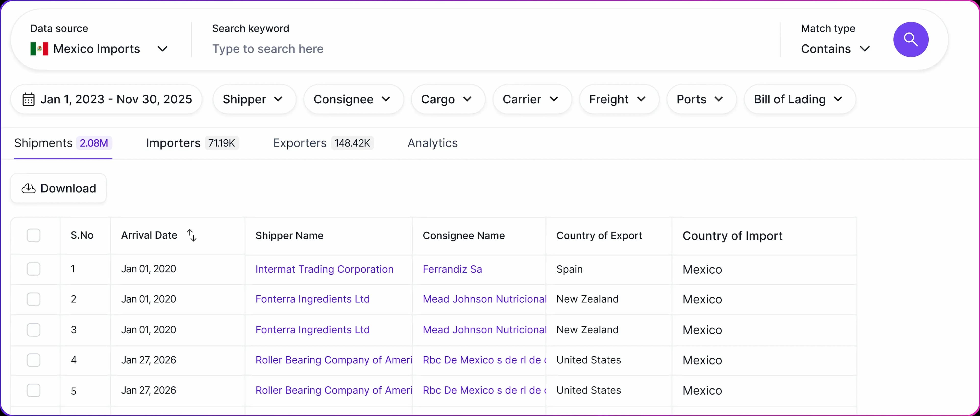Check the checkbox for row 1

tap(33, 269)
